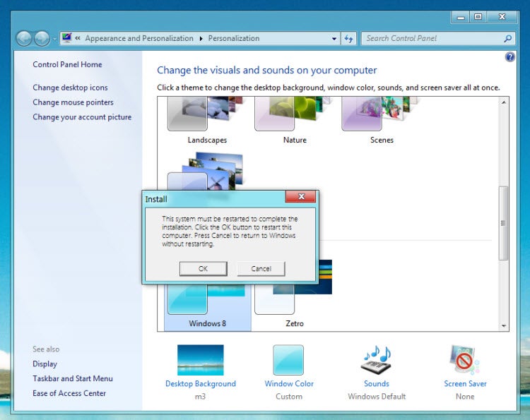This screenshot has height=420, width=530.
Task: Go to Control Panel Home
Action: [x=67, y=64]
